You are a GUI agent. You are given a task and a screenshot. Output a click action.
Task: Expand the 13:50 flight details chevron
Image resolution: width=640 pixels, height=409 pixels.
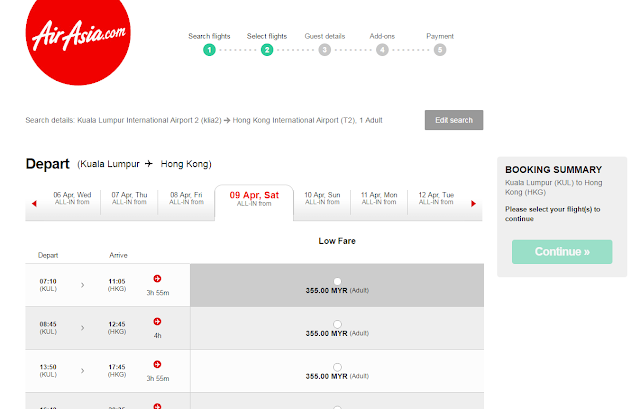[x=82, y=371]
